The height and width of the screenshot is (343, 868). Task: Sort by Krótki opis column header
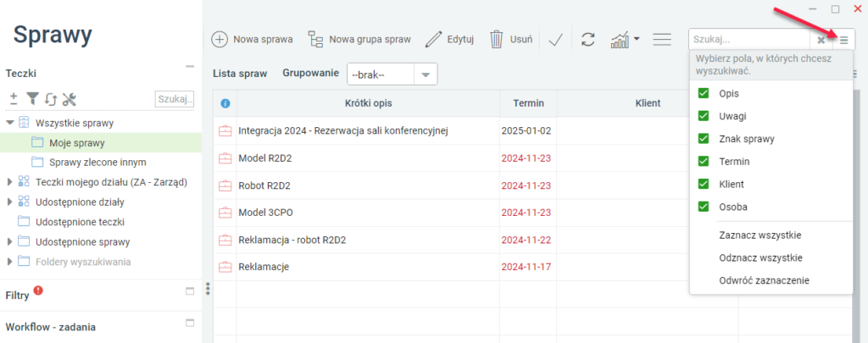pyautogui.click(x=368, y=103)
